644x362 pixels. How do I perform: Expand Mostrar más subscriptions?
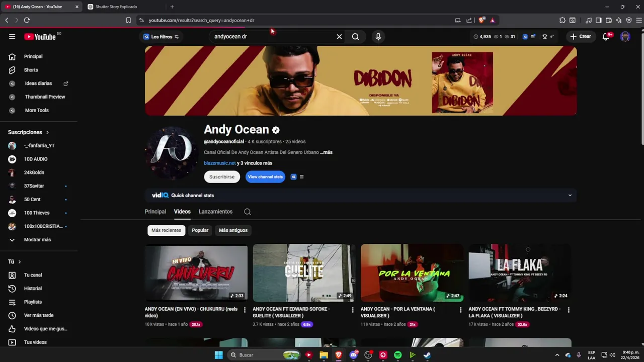[37, 240]
